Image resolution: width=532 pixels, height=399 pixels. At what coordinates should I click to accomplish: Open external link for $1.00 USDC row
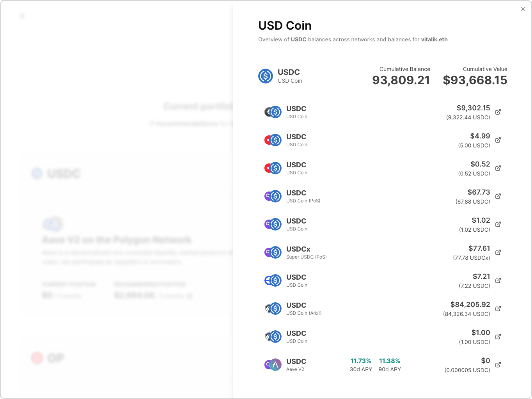498,337
